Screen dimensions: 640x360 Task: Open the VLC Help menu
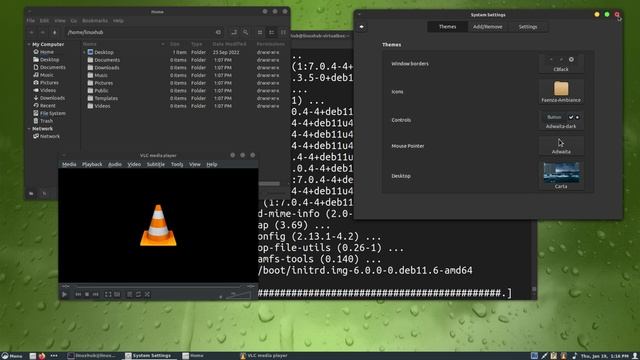211,164
